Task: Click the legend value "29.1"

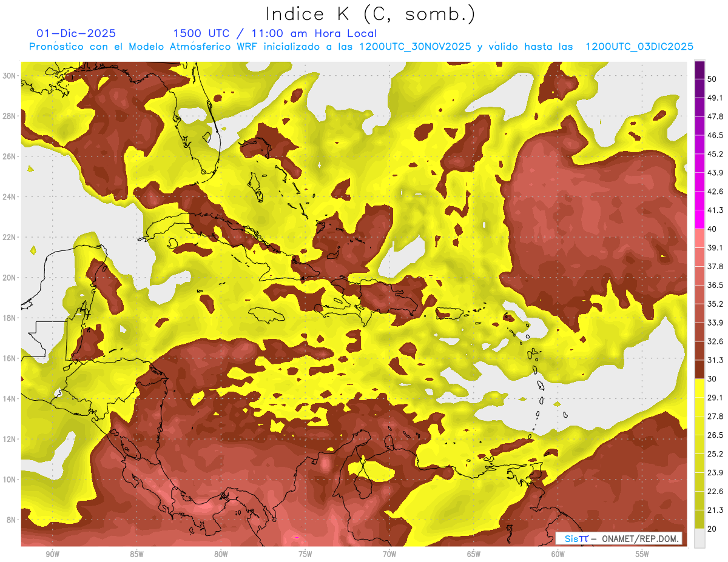Action: coord(715,398)
